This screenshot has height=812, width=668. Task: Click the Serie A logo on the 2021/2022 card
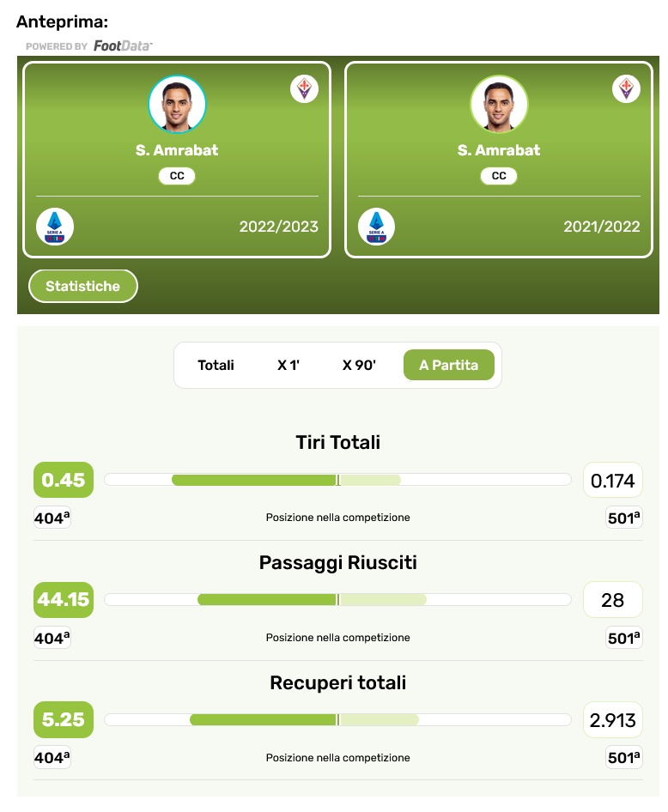(x=377, y=227)
